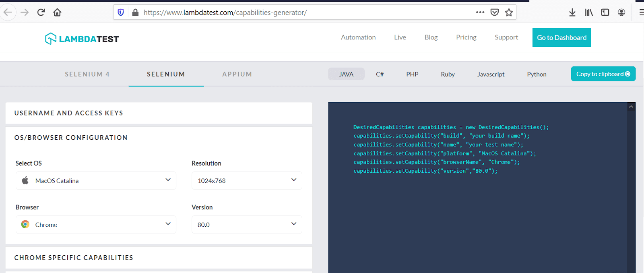Viewport: 644px width, 273px height.
Task: Open the Downloads arrow icon
Action: point(572,12)
